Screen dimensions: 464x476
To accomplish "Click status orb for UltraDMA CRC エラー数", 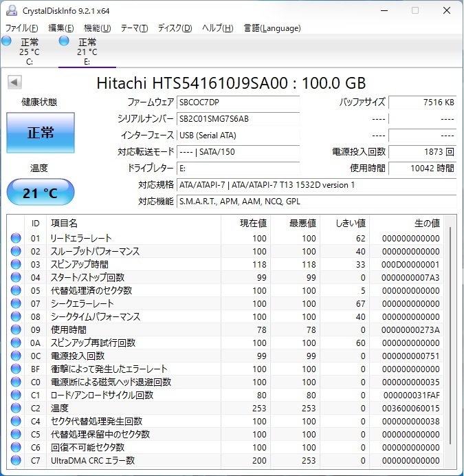I will [x=16, y=460].
